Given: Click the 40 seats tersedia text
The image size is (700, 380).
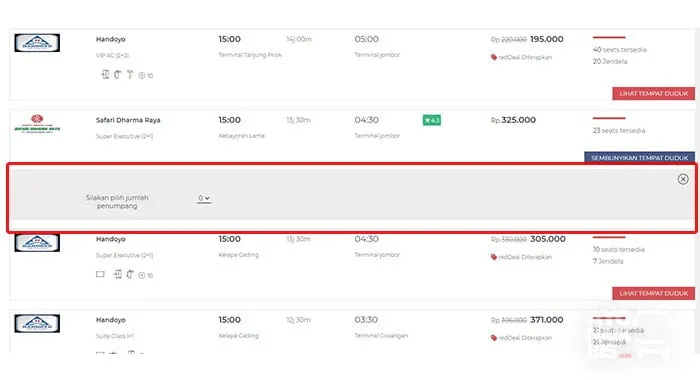Looking at the screenshot, I should (x=620, y=50).
